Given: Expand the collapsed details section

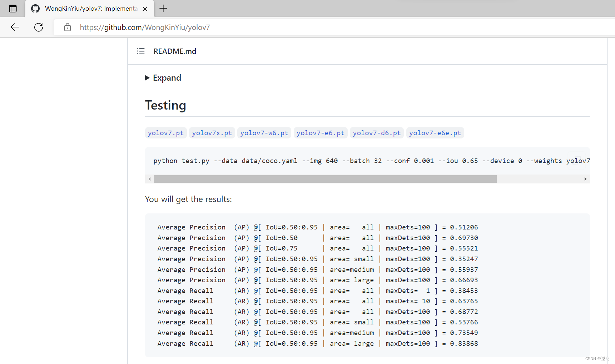Looking at the screenshot, I should tap(163, 78).
